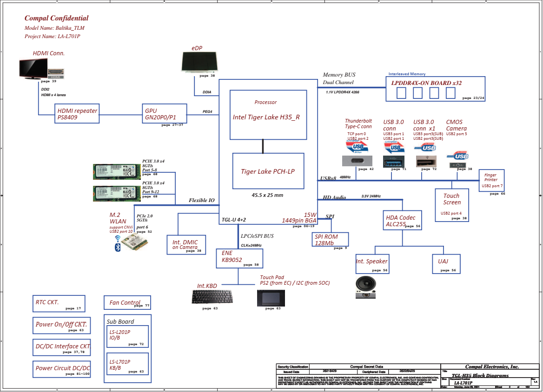Select the SSD image for Port 9-12
The height and width of the screenshot is (392, 543).
117,192
